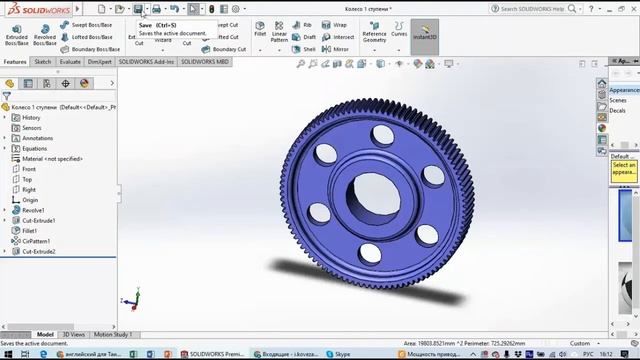Expand the Equations tree node
Screen dimensions: 640x360
[4, 149]
